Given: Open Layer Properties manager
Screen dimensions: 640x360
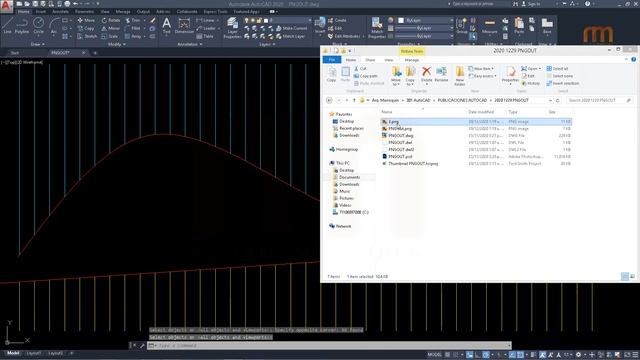Looking at the screenshot, I should pos(232,28).
